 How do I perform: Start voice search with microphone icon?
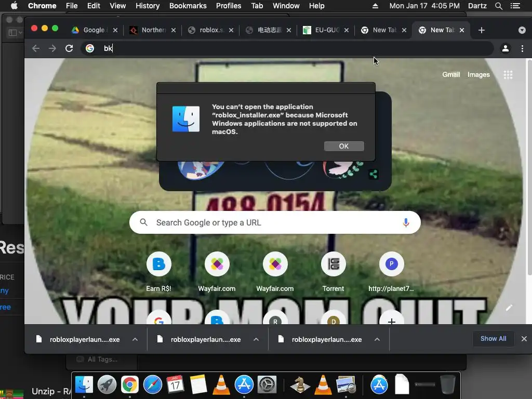[x=406, y=222]
